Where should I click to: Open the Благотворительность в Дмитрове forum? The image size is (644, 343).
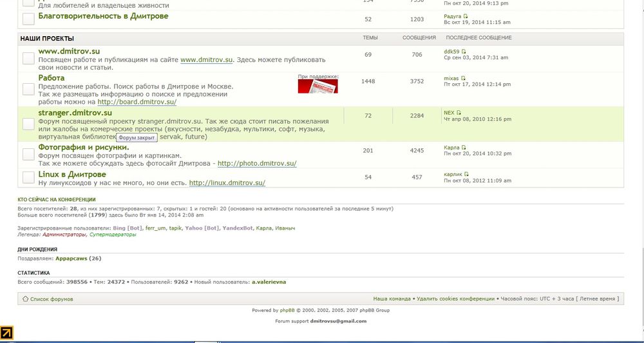[x=103, y=15]
